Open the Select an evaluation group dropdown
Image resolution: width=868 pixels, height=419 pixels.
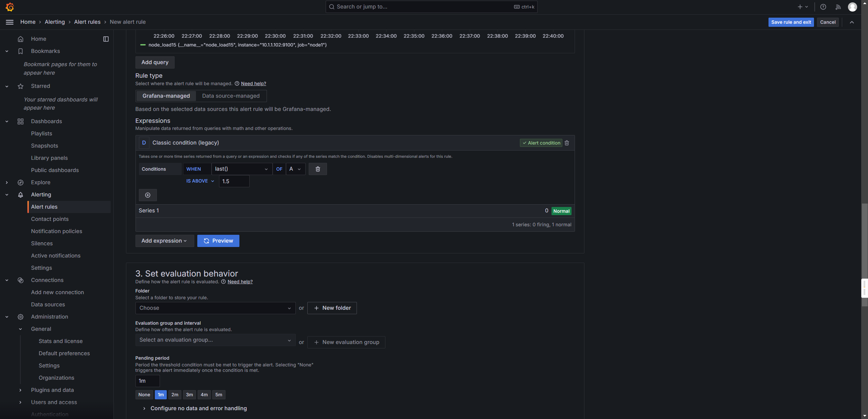215,340
